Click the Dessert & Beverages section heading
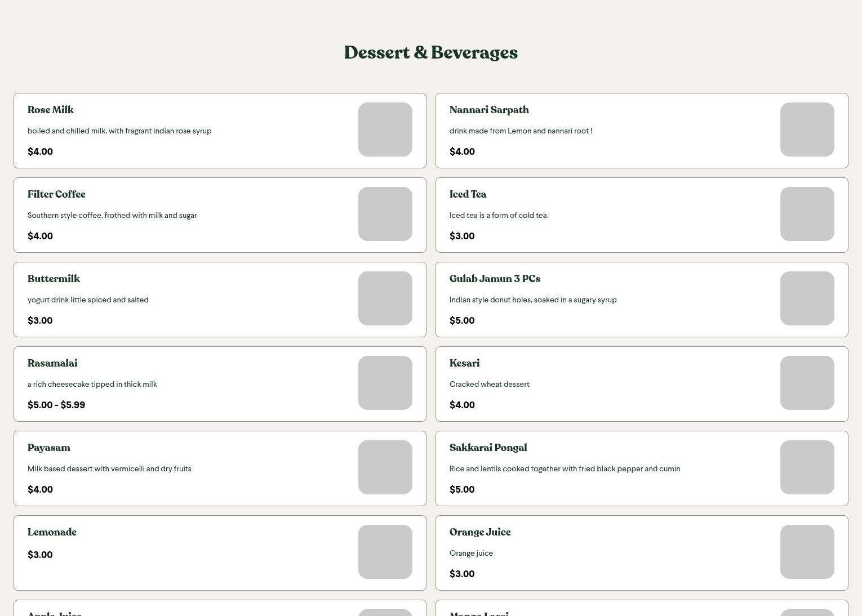 [x=430, y=52]
